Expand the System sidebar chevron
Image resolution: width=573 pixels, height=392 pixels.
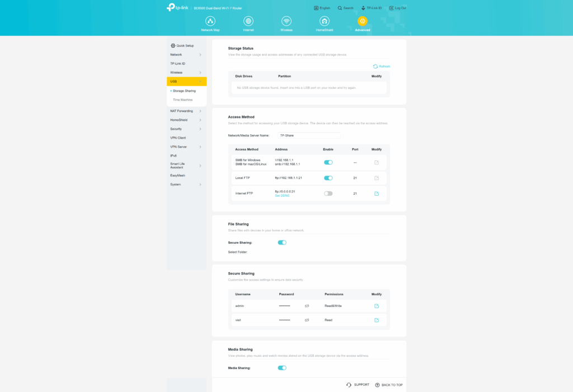(200, 185)
